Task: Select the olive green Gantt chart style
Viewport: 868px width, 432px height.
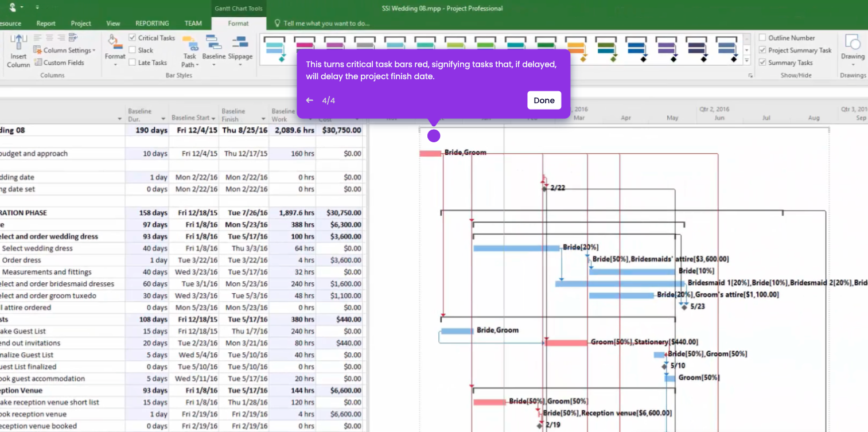Action: pos(606,50)
